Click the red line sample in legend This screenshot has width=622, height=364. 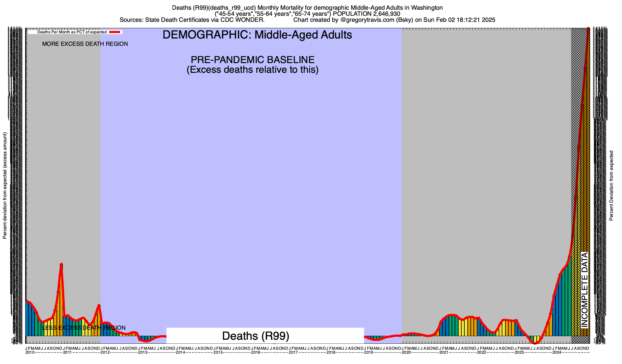pyautogui.click(x=115, y=32)
